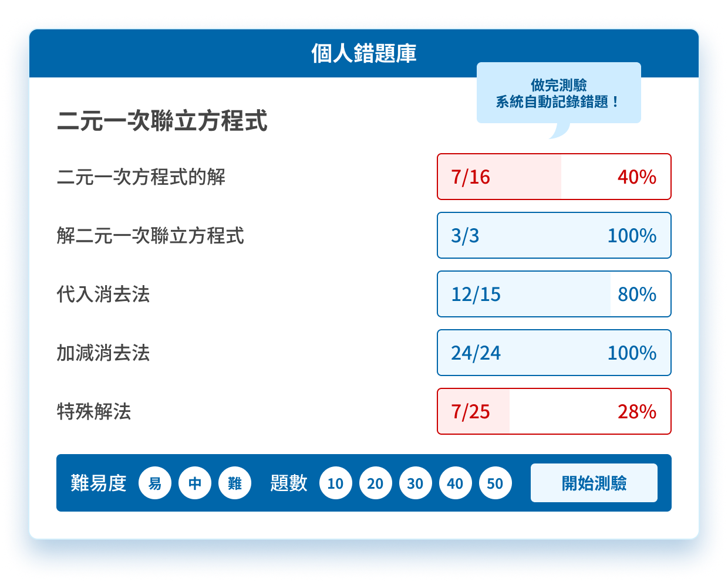Dismiss the 做完測驗 tooltip bubble
This screenshot has height=582, width=728.
tap(558, 93)
